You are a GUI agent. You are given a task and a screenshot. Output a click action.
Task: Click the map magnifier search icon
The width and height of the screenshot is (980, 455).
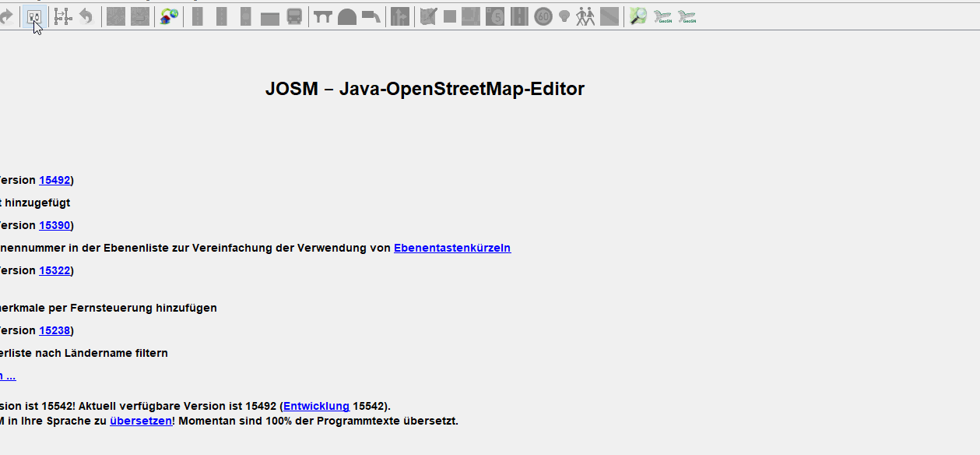(x=638, y=16)
